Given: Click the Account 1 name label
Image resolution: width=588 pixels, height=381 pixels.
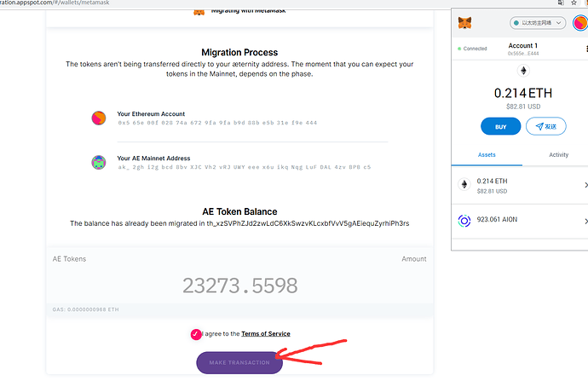Looking at the screenshot, I should (522, 45).
